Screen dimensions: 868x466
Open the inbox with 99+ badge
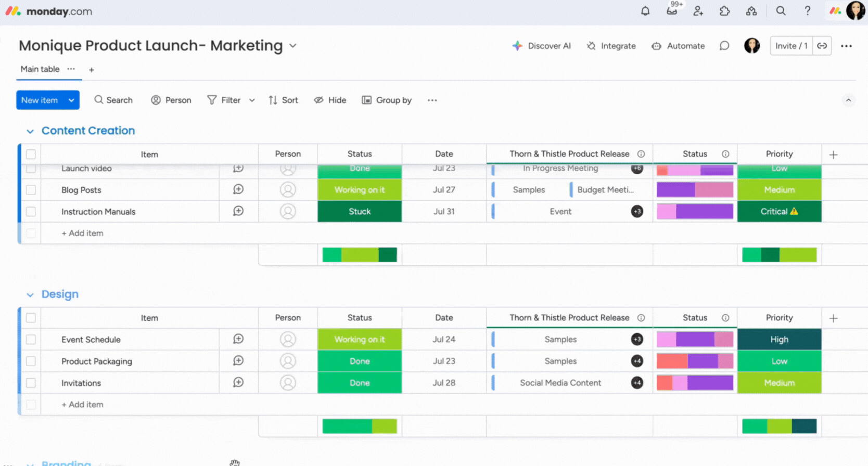coord(672,11)
